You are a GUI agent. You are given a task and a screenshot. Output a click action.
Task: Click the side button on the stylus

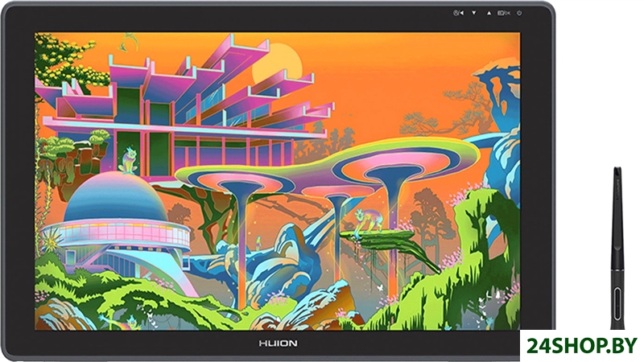[x=618, y=304]
